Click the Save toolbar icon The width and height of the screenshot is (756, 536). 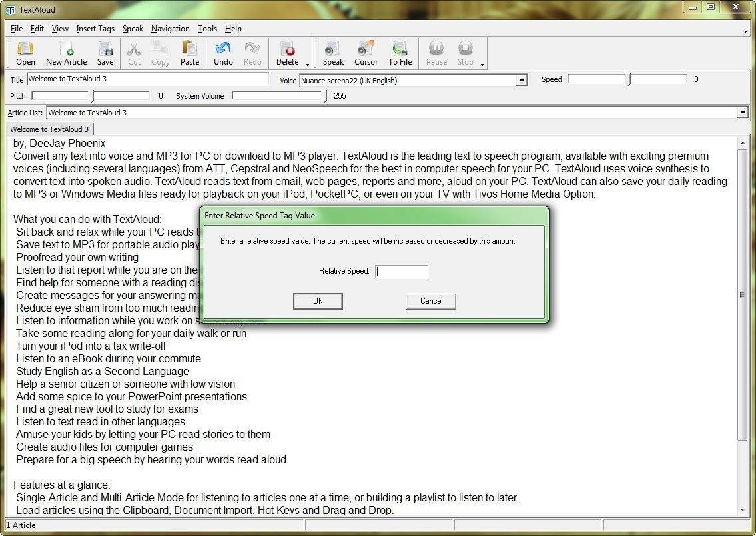click(x=105, y=53)
